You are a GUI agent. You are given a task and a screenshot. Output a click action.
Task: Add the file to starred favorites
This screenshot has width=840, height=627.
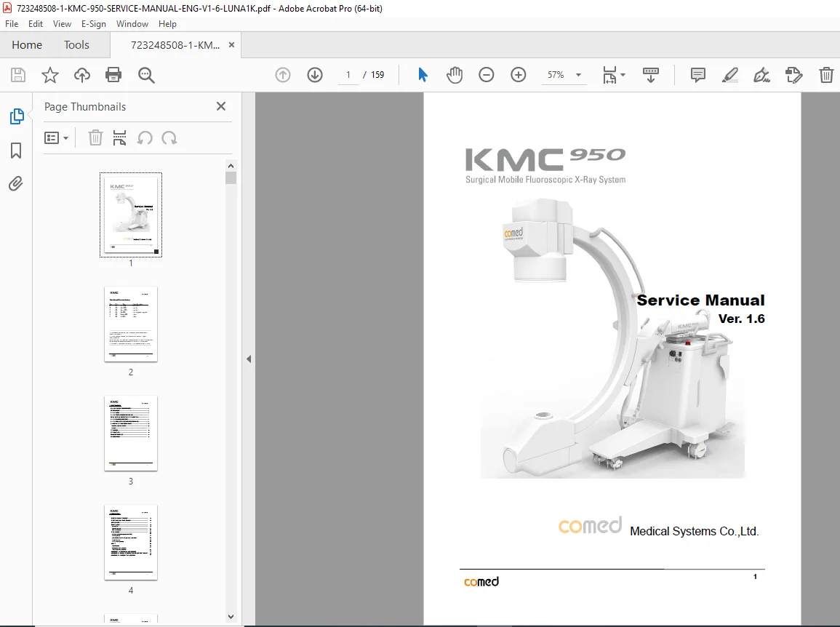[x=50, y=75]
